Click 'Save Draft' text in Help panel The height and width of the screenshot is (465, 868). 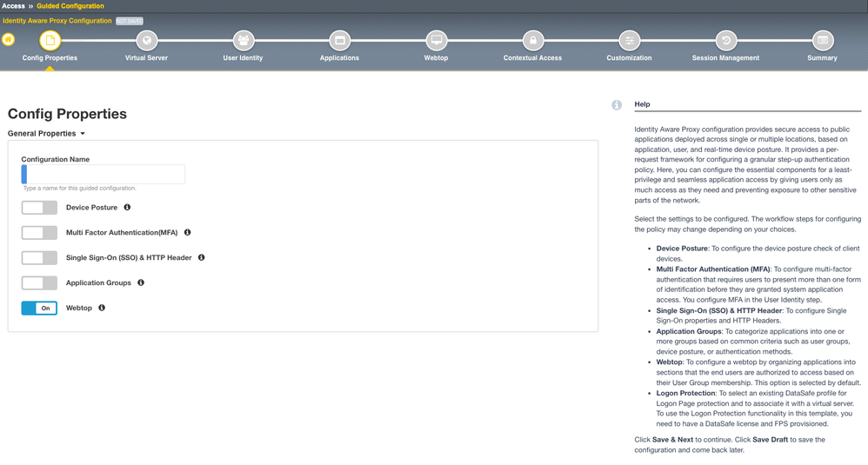click(x=770, y=440)
